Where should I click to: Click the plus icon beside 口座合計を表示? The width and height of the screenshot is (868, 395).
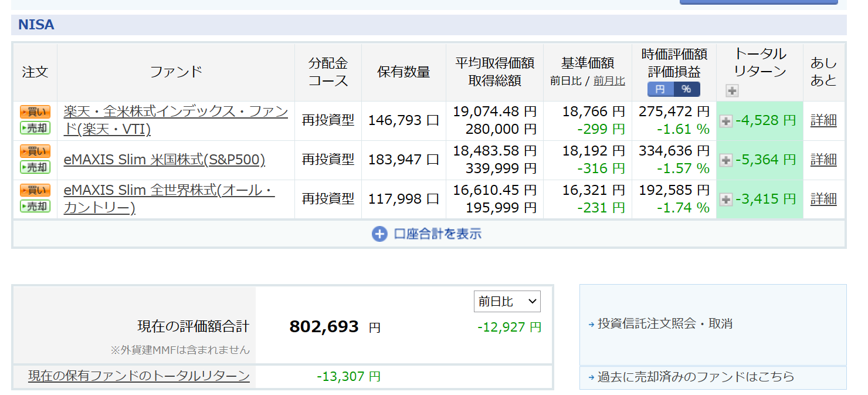point(379,234)
